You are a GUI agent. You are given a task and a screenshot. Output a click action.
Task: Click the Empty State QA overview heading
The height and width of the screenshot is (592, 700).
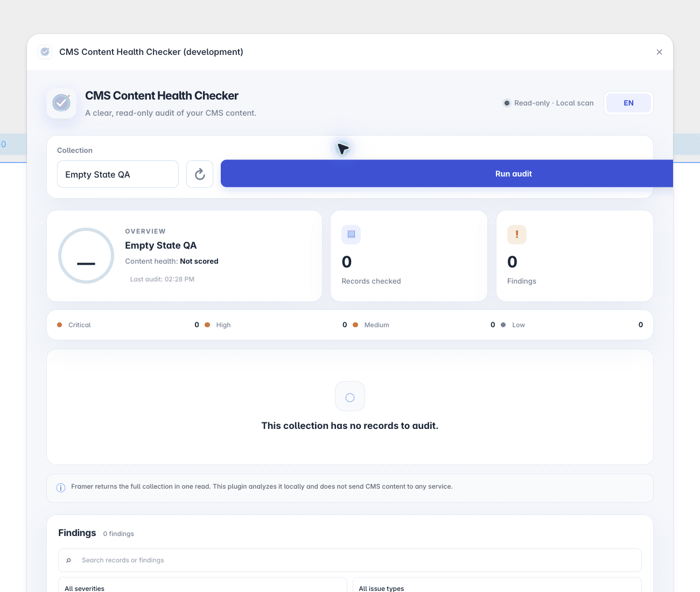161,245
